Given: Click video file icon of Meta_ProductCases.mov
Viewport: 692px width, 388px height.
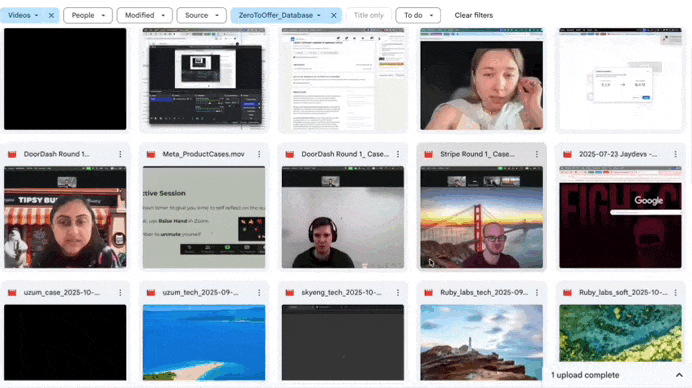Looking at the screenshot, I should 151,154.
